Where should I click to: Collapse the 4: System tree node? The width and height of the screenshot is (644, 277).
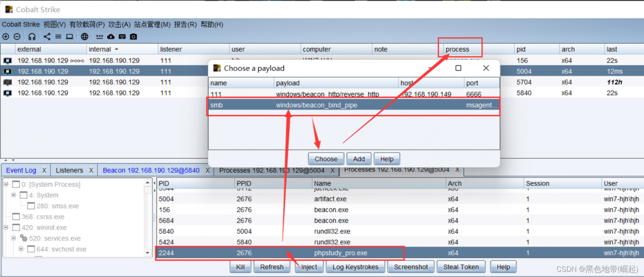[14, 195]
